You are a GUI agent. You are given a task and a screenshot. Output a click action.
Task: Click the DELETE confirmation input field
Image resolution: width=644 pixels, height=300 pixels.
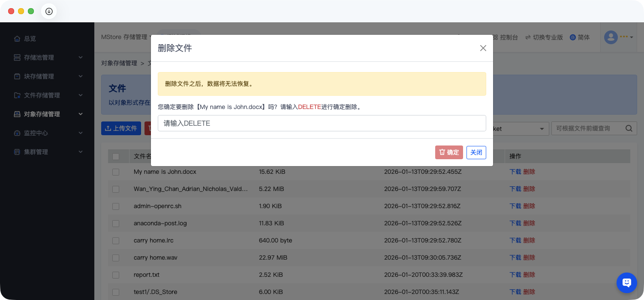point(322,123)
